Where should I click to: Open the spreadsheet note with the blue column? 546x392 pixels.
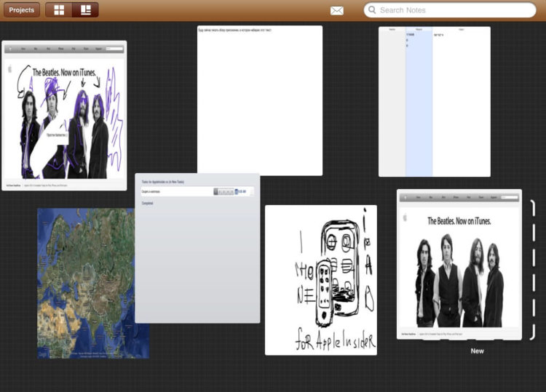pos(435,102)
